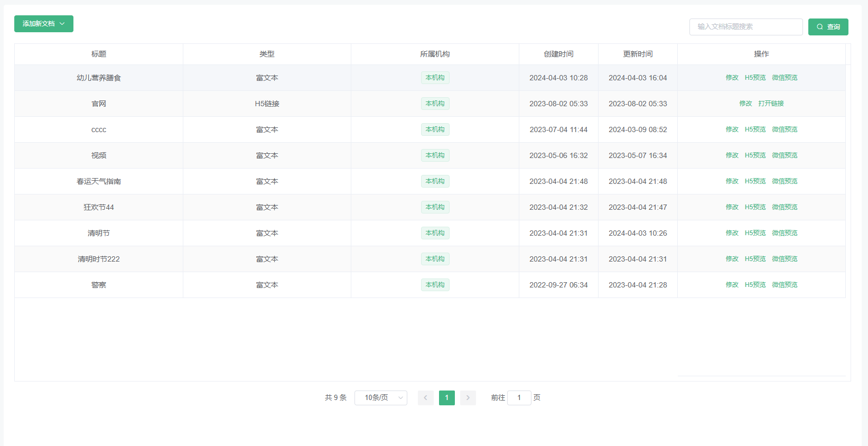Open 微信预览 for 警察 document
This screenshot has height=446, width=868.
point(785,285)
